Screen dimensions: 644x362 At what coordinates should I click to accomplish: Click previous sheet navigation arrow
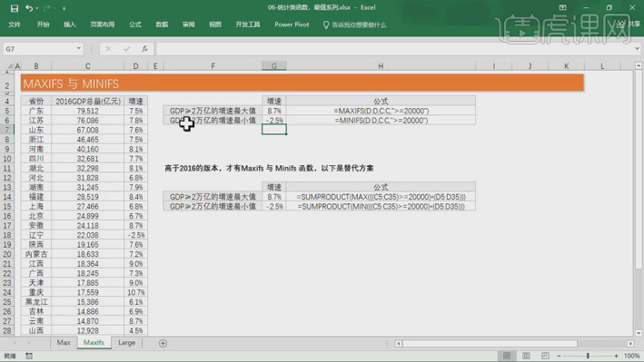point(15,343)
